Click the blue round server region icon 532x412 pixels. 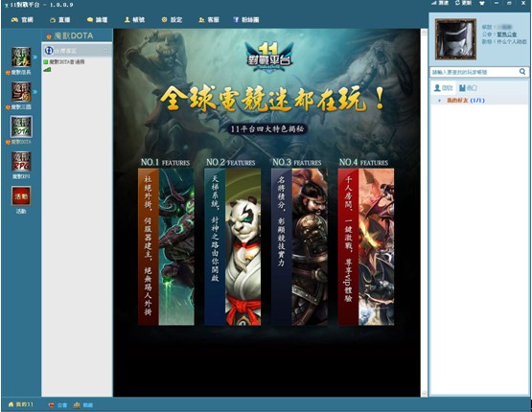(49, 51)
